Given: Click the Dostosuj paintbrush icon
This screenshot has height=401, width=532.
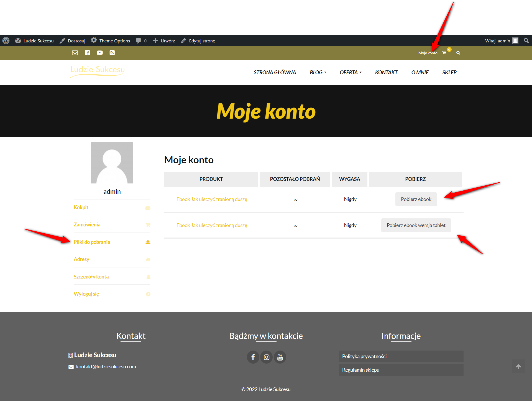Looking at the screenshot, I should point(63,41).
